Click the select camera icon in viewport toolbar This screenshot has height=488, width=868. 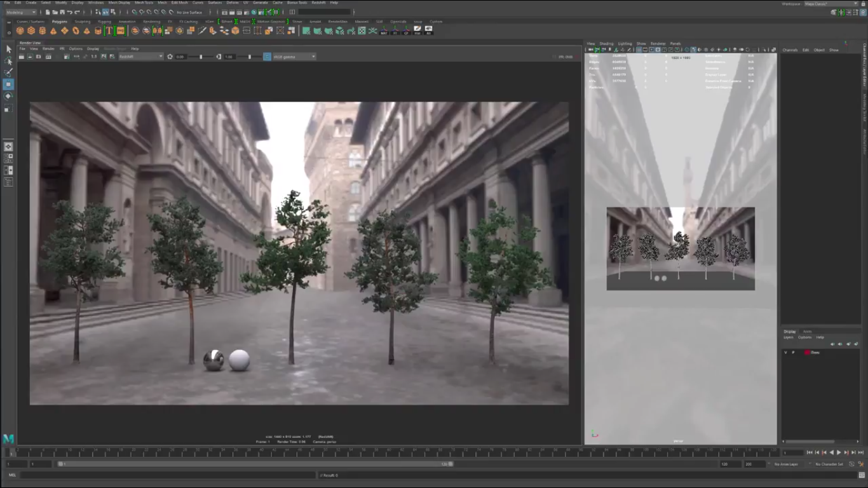pyautogui.click(x=590, y=50)
